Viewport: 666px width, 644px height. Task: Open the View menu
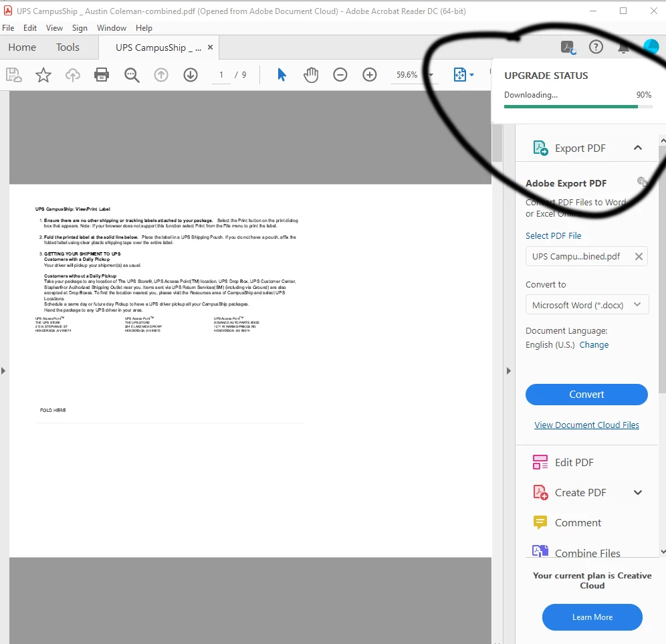click(54, 28)
